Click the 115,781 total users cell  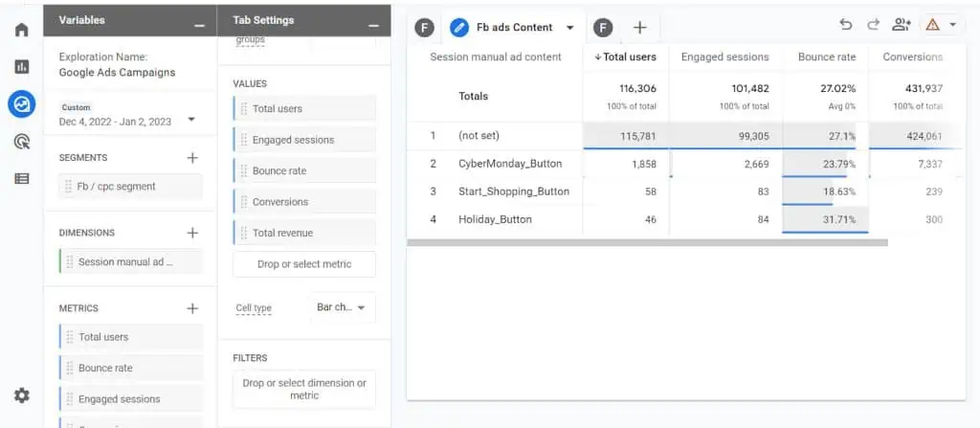tap(626, 136)
